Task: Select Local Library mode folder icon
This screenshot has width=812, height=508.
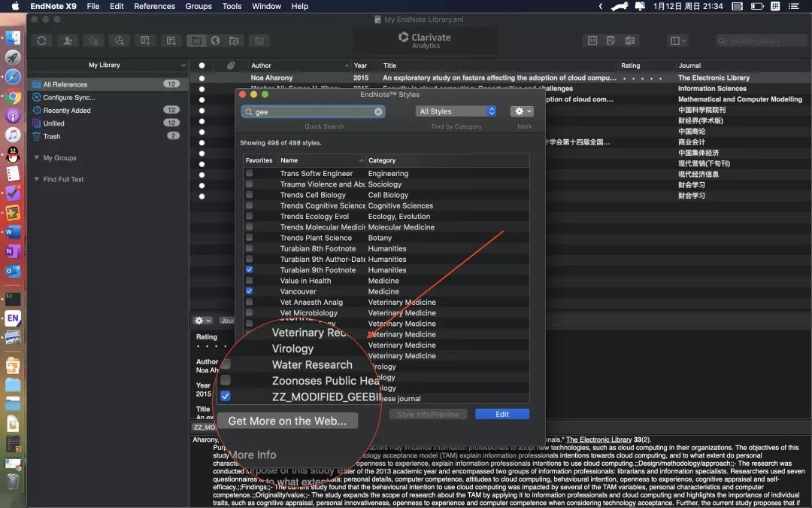Action: [196, 41]
